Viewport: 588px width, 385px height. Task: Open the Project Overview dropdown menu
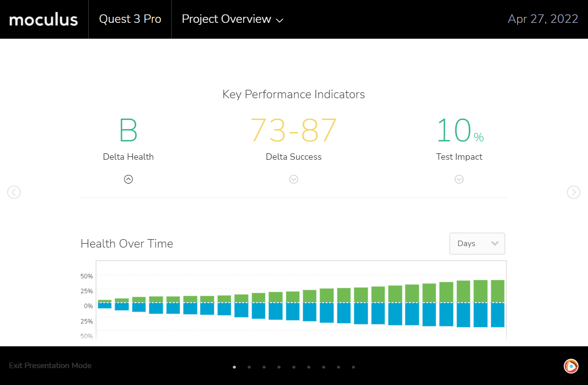(x=232, y=19)
